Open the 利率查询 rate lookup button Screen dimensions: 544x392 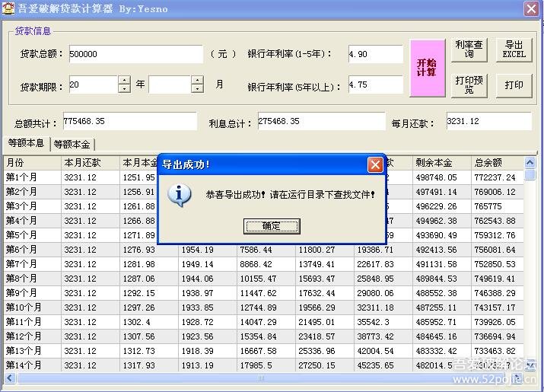(x=469, y=49)
